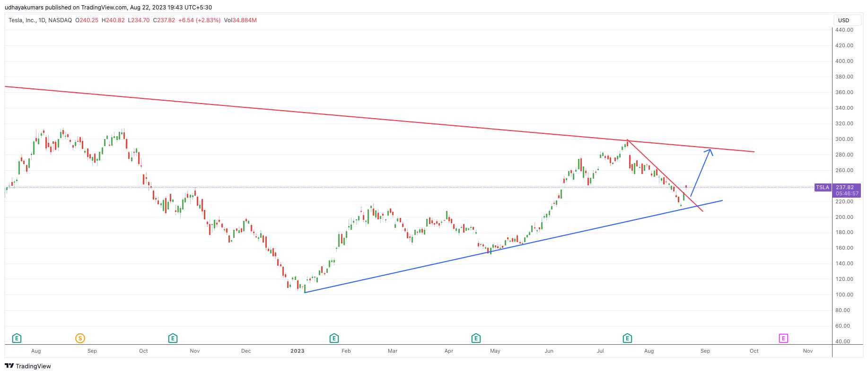Click the short red downtrend line from July
Viewport: 868px width, 374px height.
665,175
